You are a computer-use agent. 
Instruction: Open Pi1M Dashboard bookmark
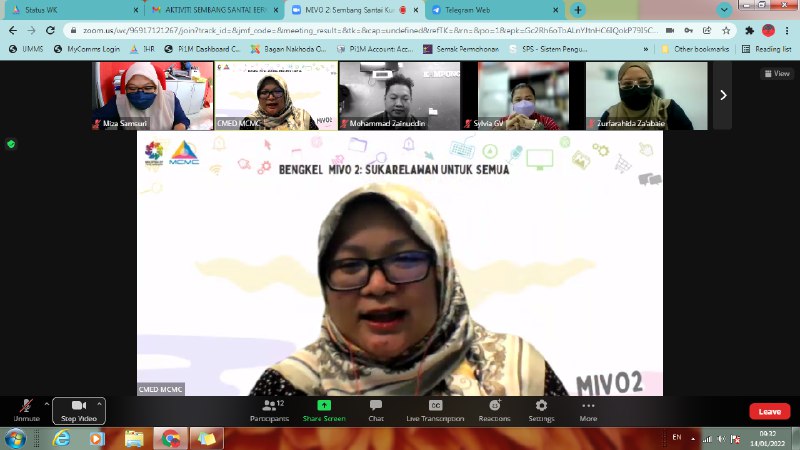[x=202, y=49]
